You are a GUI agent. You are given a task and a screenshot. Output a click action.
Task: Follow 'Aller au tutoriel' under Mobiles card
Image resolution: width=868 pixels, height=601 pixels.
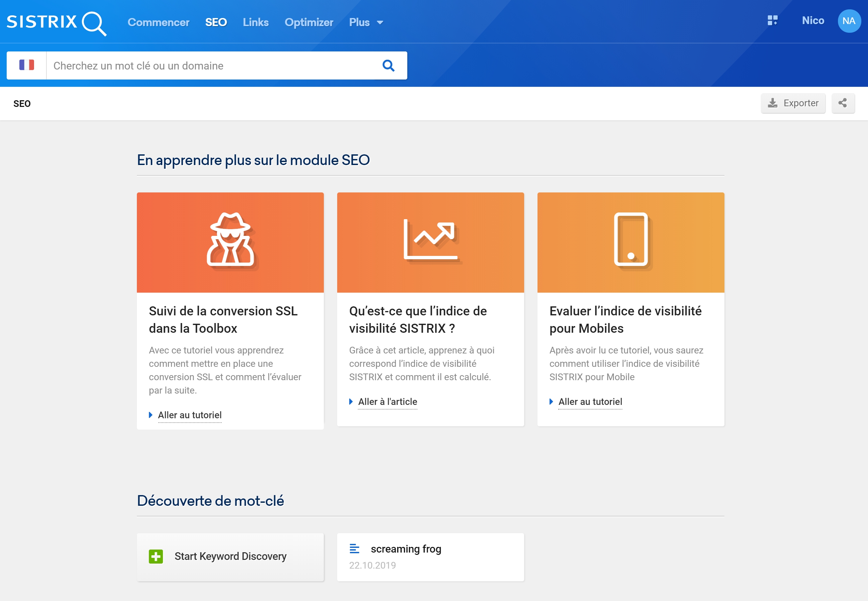[590, 402]
